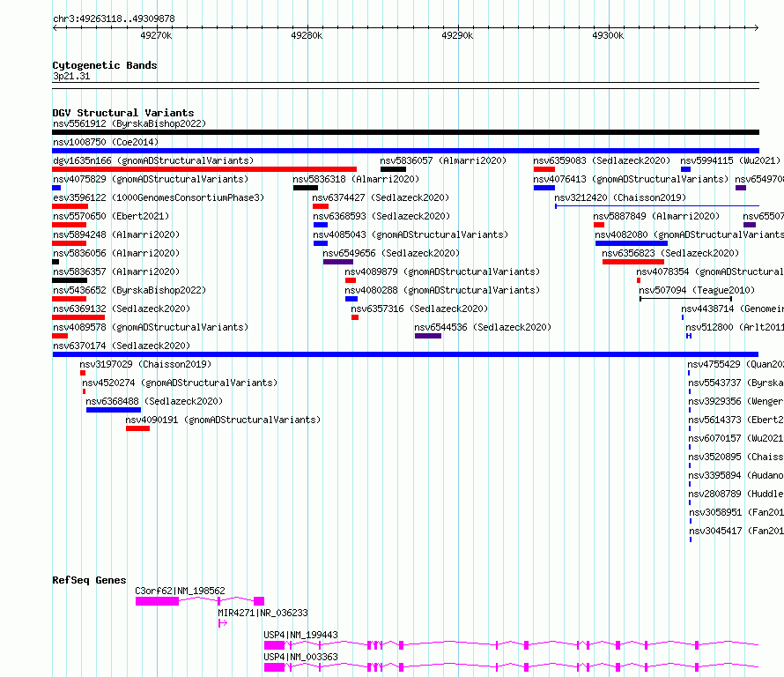Open the MIR4271|NR_036233 gene label
Screen dimensions: 784x677
click(x=263, y=613)
